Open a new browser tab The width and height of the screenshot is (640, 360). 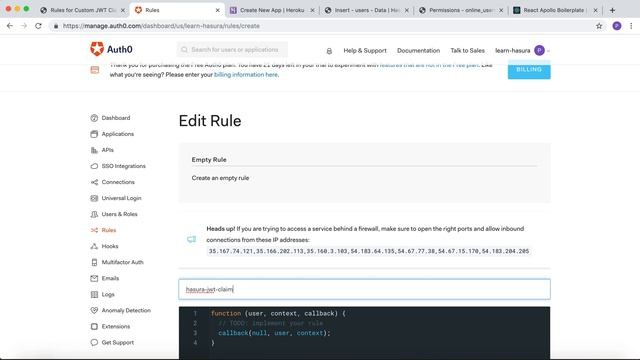tap(612, 10)
